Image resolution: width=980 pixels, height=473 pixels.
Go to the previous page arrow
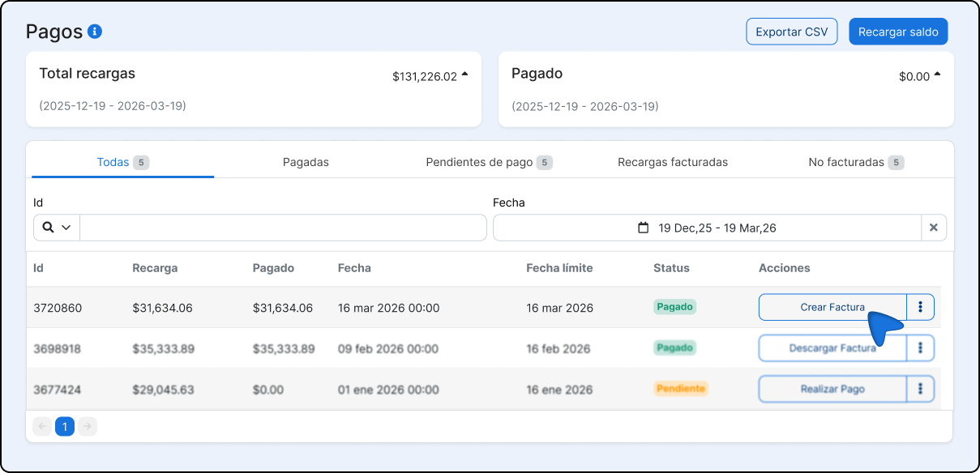click(x=42, y=426)
